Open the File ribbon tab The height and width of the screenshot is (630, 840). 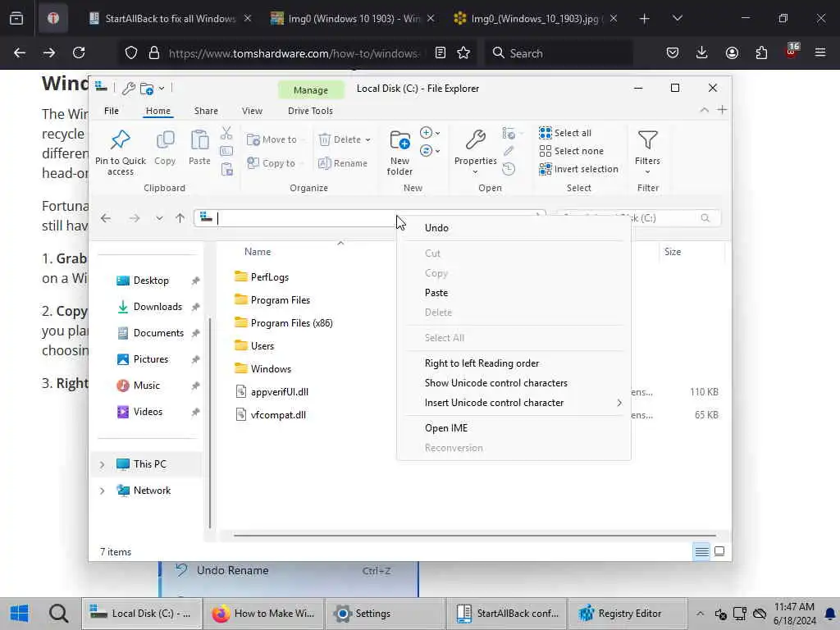point(112,111)
